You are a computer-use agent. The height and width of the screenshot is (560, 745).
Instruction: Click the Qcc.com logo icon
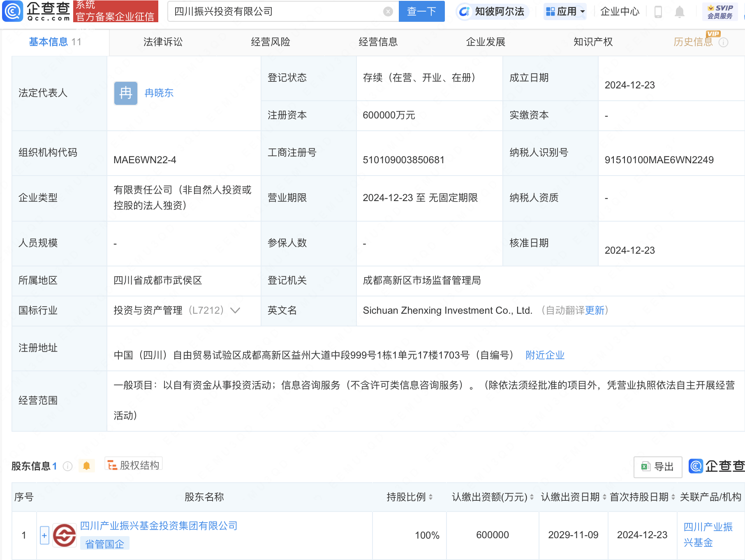point(12,11)
